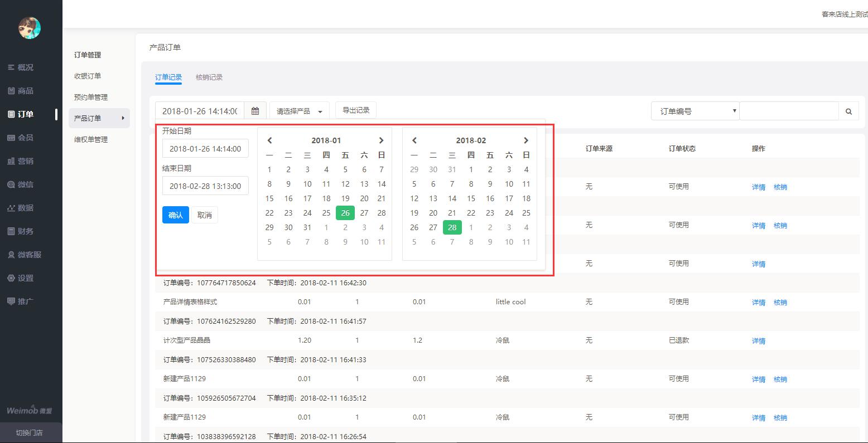Click the user avatar in sidebar
The width and height of the screenshot is (868, 443).
click(x=30, y=28)
